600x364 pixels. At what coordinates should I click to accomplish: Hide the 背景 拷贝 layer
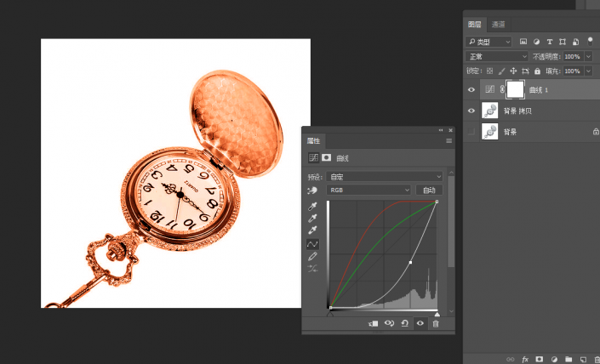point(471,111)
